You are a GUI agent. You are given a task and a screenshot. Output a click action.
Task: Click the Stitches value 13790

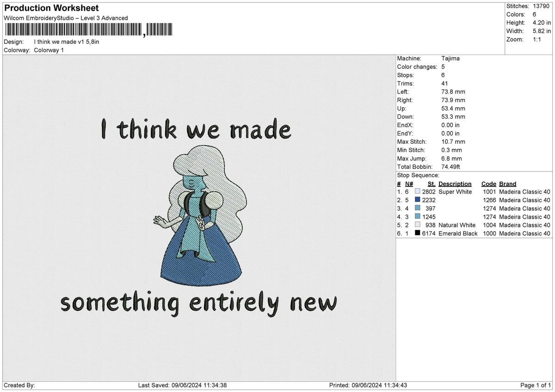click(542, 6)
